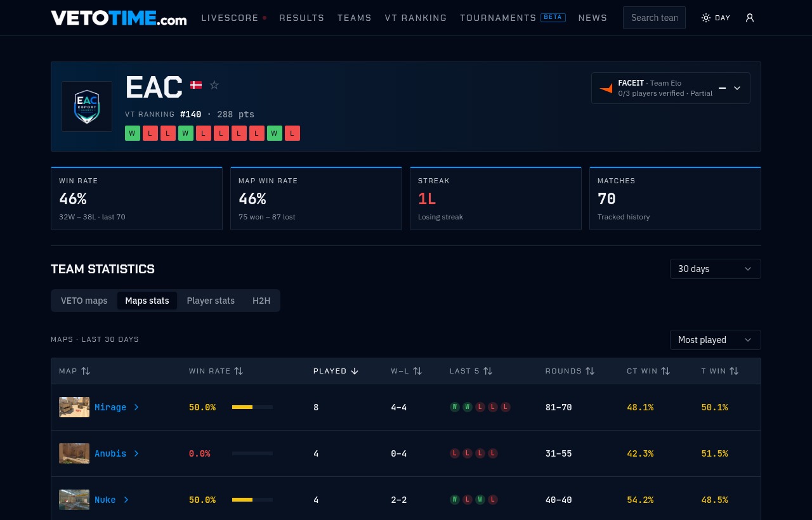The height and width of the screenshot is (520, 812).
Task: Sort table by WIN RATE column
Action: 216,371
